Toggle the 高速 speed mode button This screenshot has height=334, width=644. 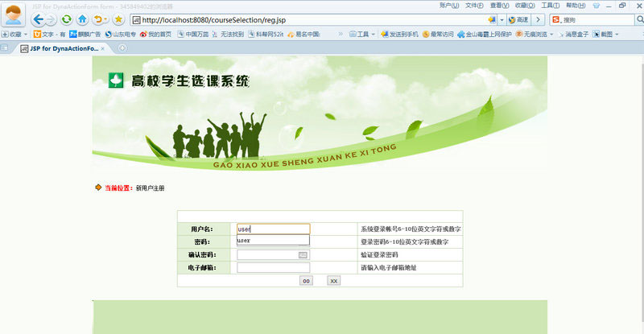point(518,20)
